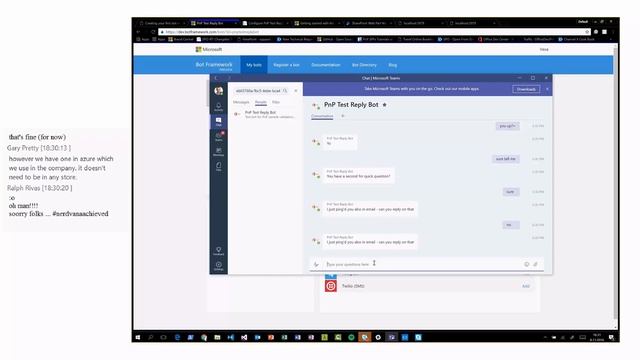Dismiss the mobile apps banner
The width and height of the screenshot is (640, 360).
pos(547,89)
